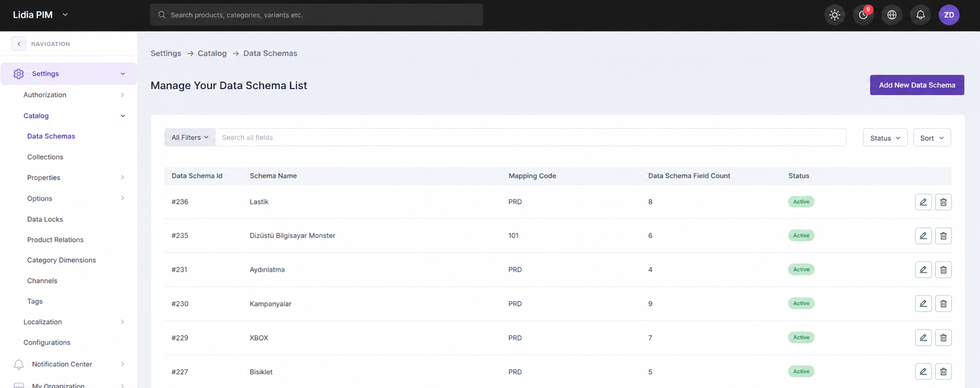Expand the Properties submenu

point(122,178)
